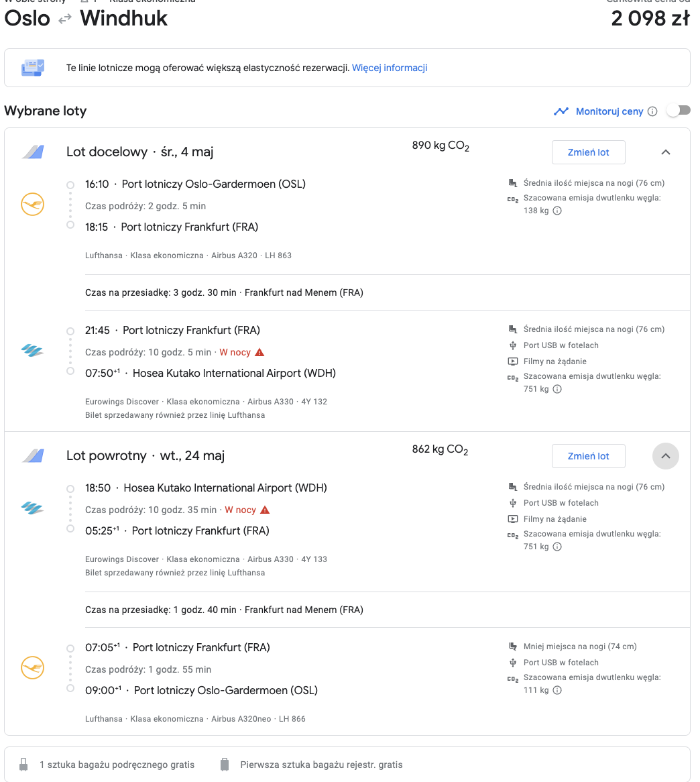Open the Więcej informacji link

pos(390,68)
